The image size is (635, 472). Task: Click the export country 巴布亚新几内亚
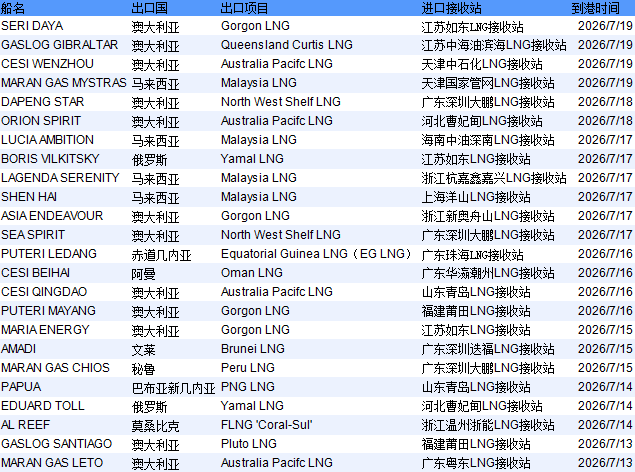point(173,388)
